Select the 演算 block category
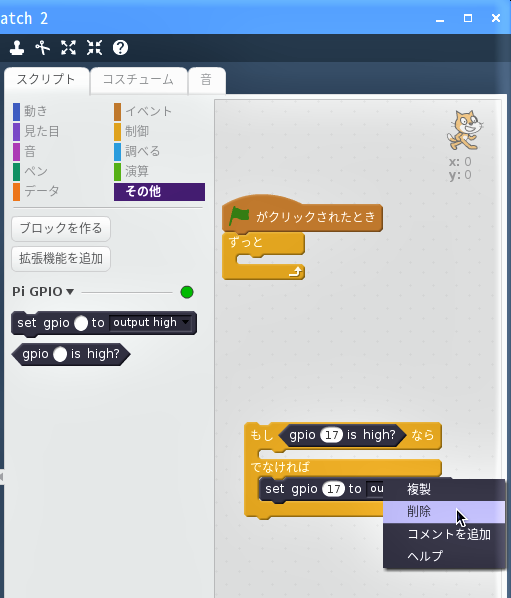This screenshot has width=511, height=598. coord(132,171)
